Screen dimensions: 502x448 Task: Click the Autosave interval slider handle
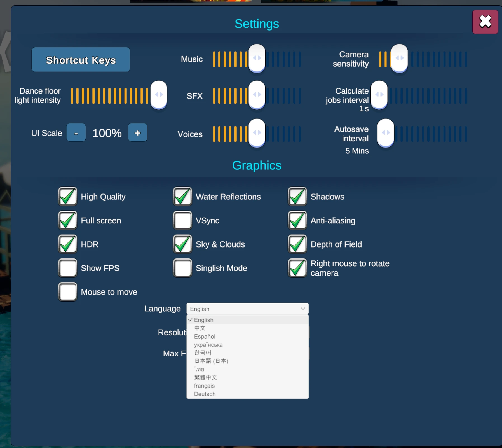[x=386, y=132]
